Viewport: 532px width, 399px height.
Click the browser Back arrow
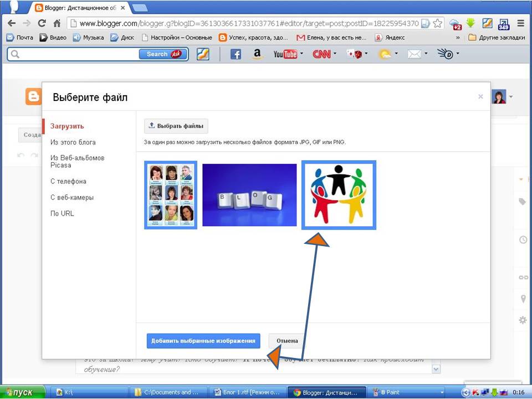[x=12, y=23]
